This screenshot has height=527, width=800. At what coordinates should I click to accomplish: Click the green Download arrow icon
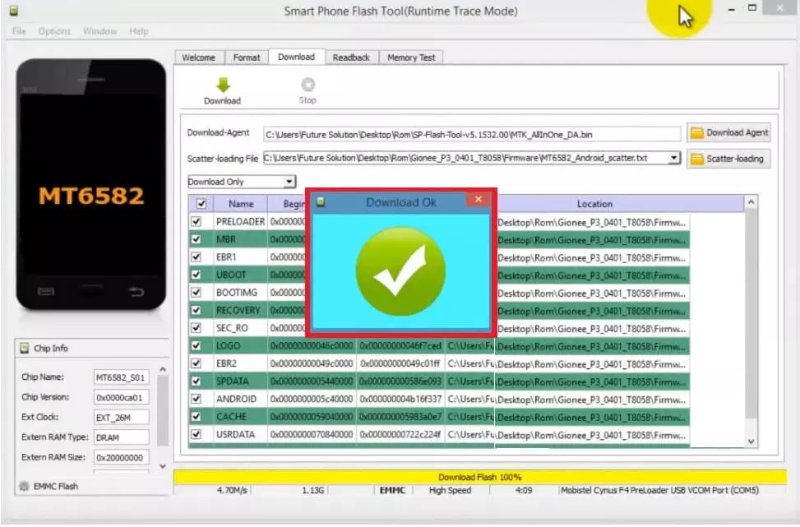pyautogui.click(x=223, y=85)
